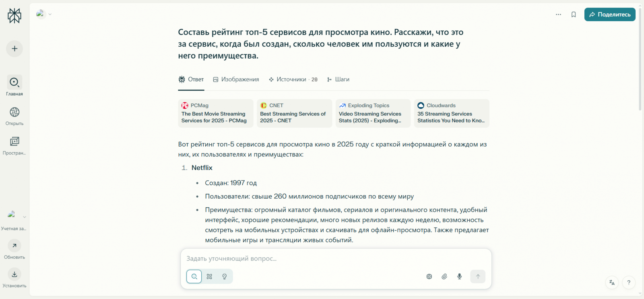The height and width of the screenshot is (299, 644).
Task: Click the Поделитесь share button
Action: pos(610,14)
